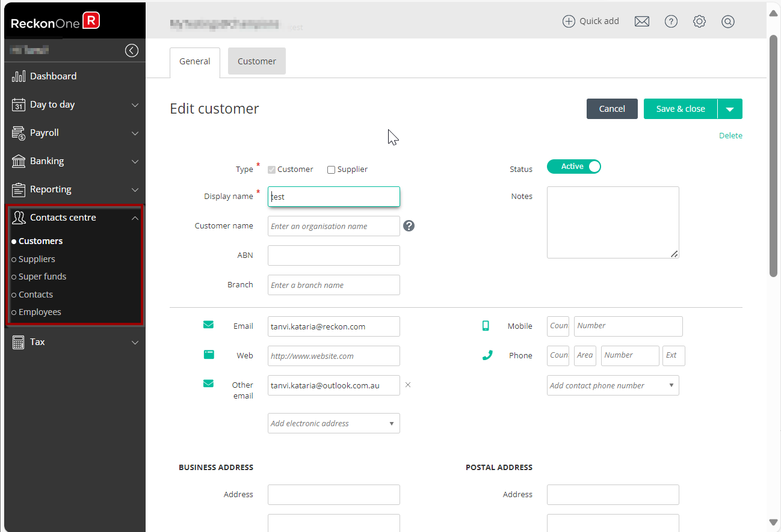Click the Phone Ext field
The height and width of the screenshot is (532, 781).
[x=674, y=356]
